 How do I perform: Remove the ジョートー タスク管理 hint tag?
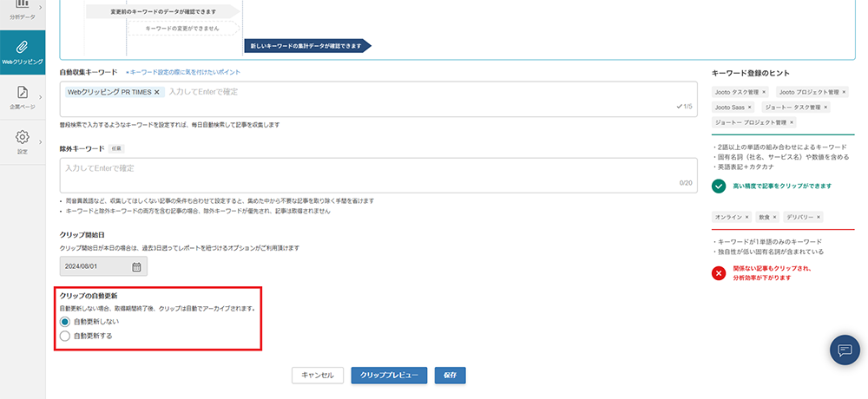coord(826,108)
